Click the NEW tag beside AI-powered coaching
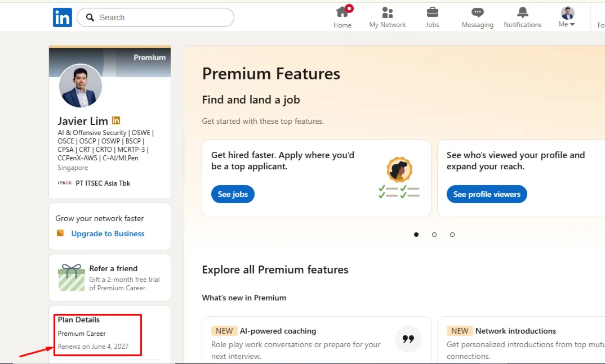This screenshot has width=605, height=364. pyautogui.click(x=224, y=331)
